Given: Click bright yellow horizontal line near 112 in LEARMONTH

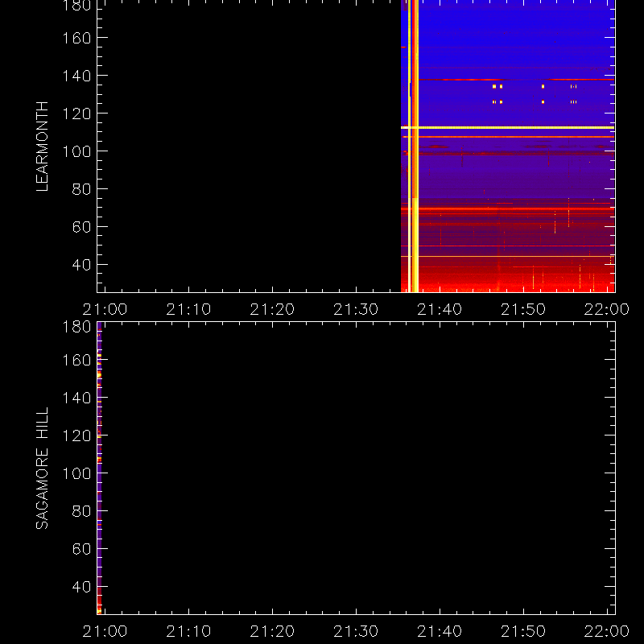Looking at the screenshot, I should (508, 128).
